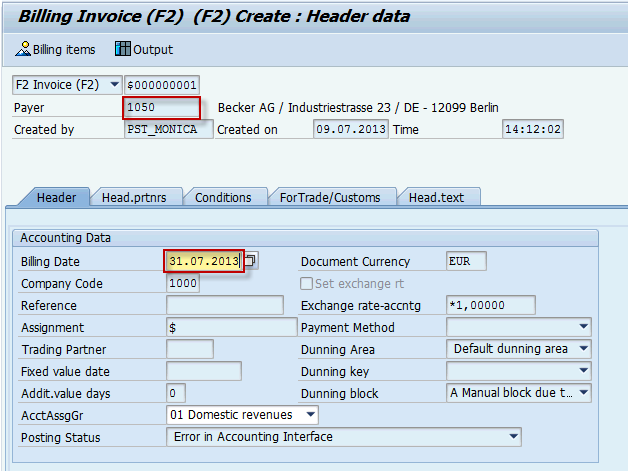The width and height of the screenshot is (628, 471).
Task: Open AcctAssgGr Domestic revenues dropdown
Action: (309, 415)
